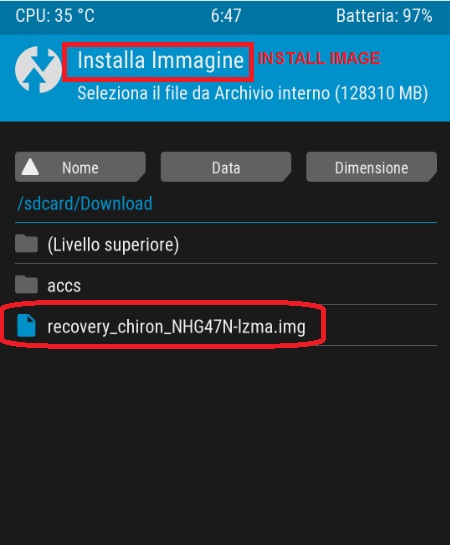
Task: Sort files by Dimensione
Action: [x=371, y=167]
